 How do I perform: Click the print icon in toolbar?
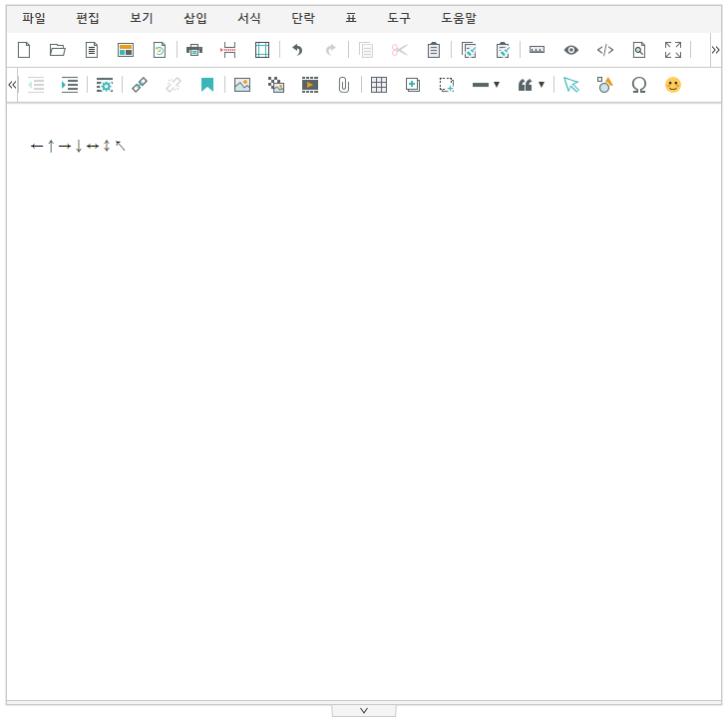coord(194,50)
